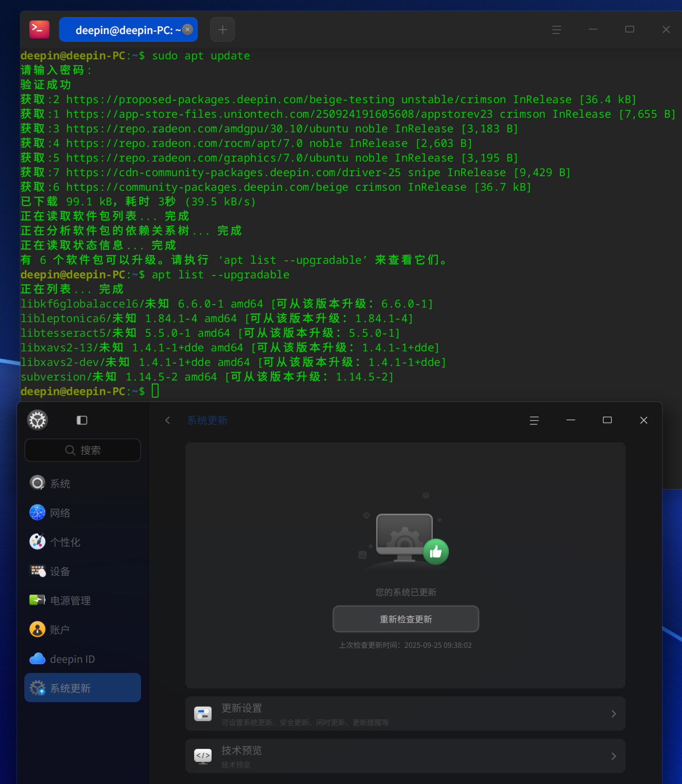Expand 更新设置 row chevron
Screen dimensions: 682x784
click(x=614, y=713)
